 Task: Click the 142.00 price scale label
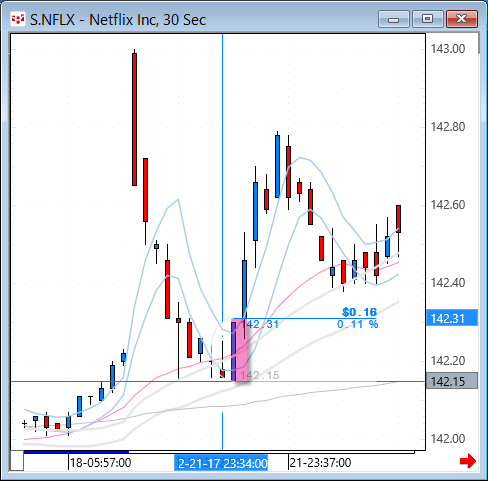[x=448, y=439]
